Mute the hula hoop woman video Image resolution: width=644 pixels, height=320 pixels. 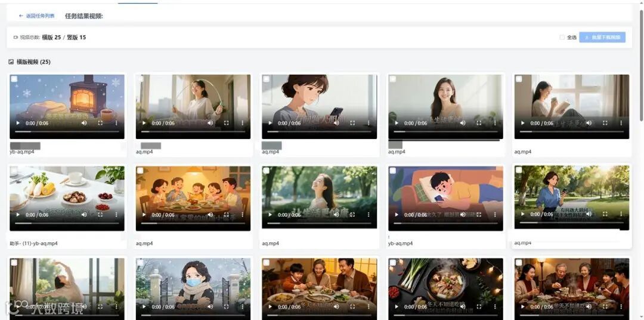tap(210, 123)
